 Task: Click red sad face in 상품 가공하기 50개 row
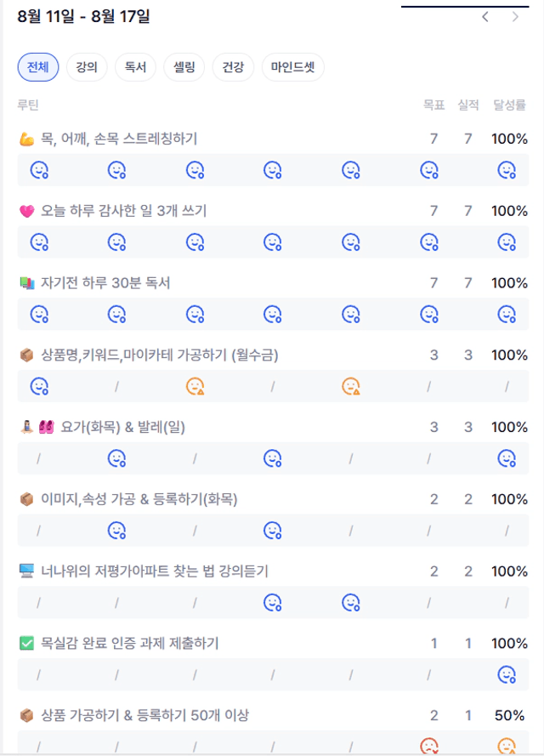point(429,746)
